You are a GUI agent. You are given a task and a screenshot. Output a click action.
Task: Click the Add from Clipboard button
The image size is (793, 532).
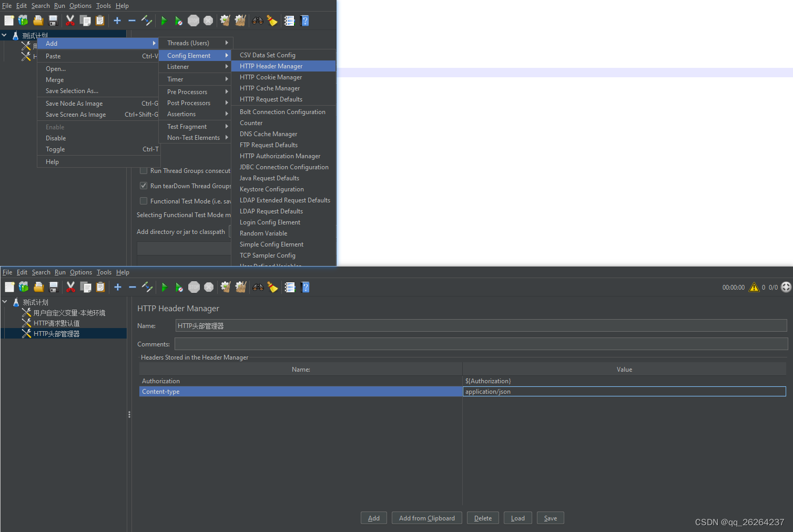pos(427,518)
